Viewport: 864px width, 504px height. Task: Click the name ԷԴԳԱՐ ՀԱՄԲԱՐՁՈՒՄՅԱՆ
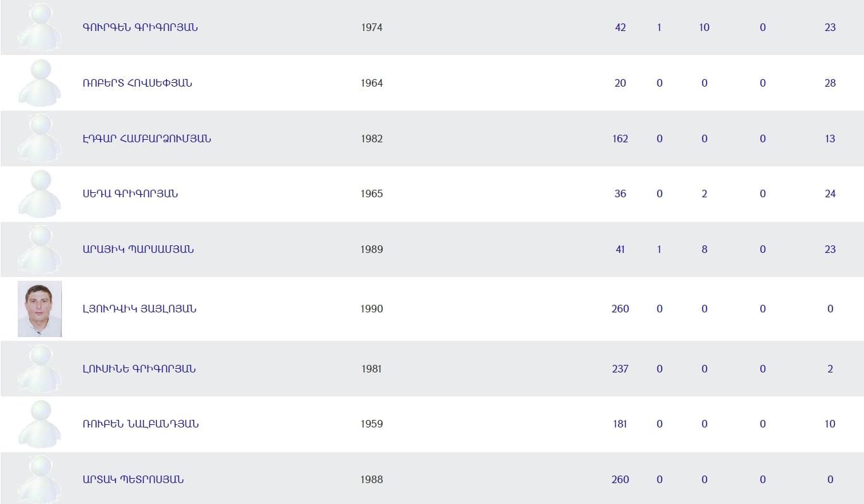[147, 138]
